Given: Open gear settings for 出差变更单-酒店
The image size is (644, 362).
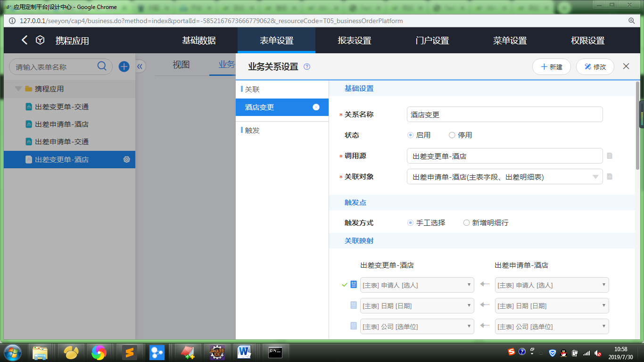Looking at the screenshot, I should pos(126,160).
